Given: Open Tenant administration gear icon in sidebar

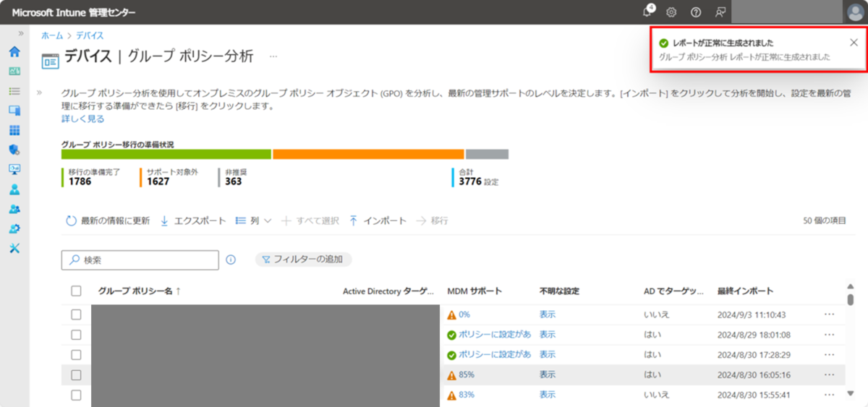Looking at the screenshot, I should pos(14,228).
